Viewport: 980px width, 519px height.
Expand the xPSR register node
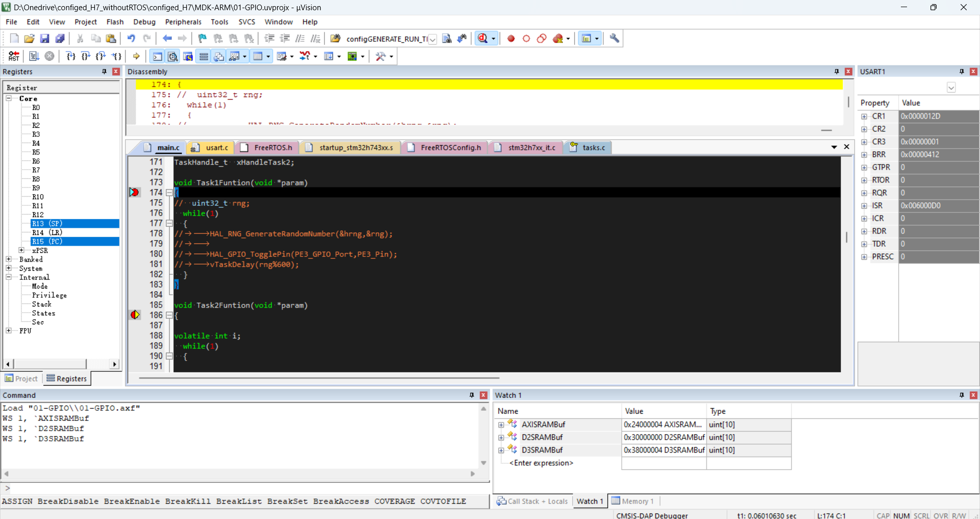click(x=21, y=250)
